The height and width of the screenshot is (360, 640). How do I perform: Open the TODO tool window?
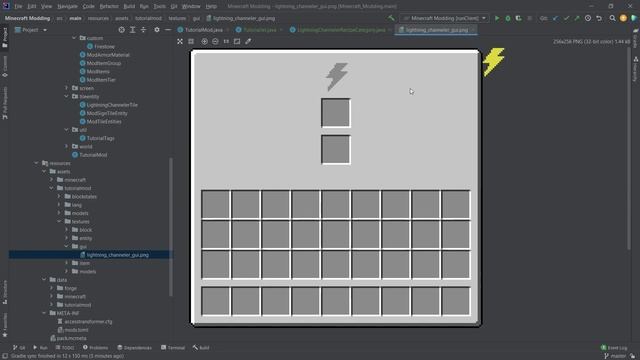(65, 348)
